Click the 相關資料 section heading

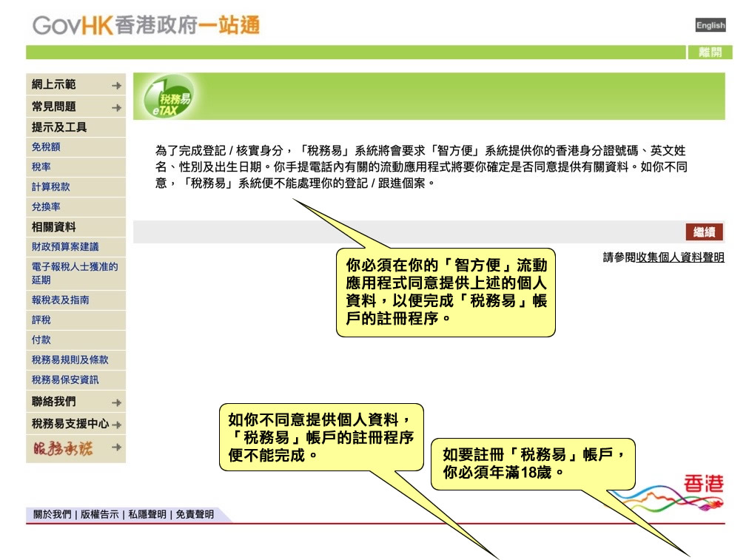coord(54,227)
